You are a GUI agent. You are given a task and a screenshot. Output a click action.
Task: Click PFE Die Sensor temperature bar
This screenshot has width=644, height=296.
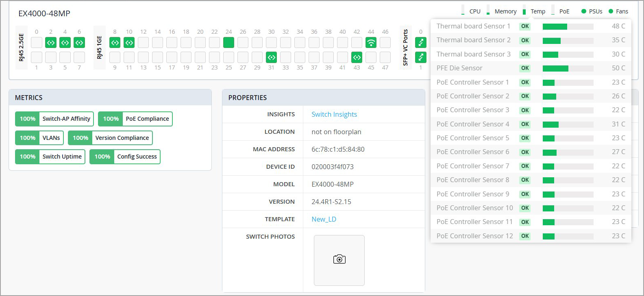[x=568, y=68]
